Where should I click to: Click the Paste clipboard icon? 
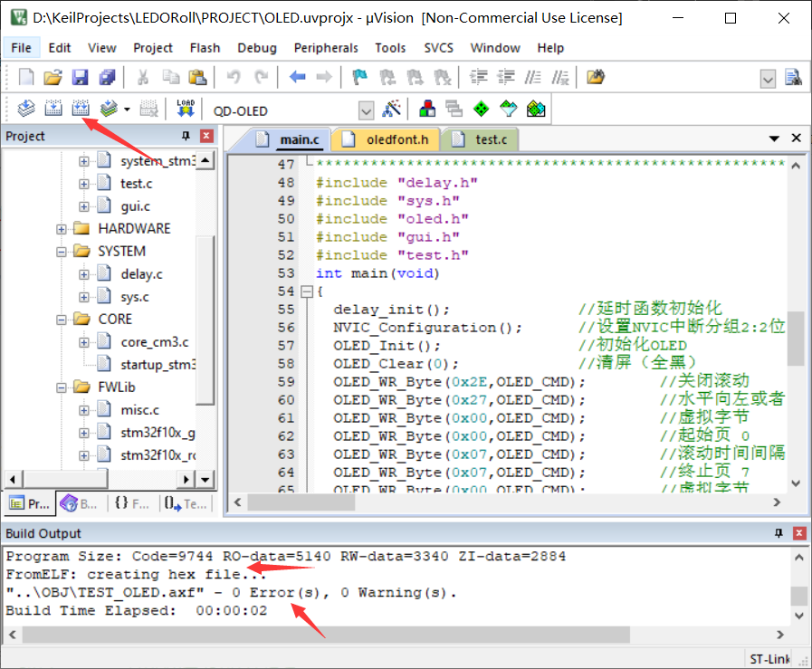197,77
